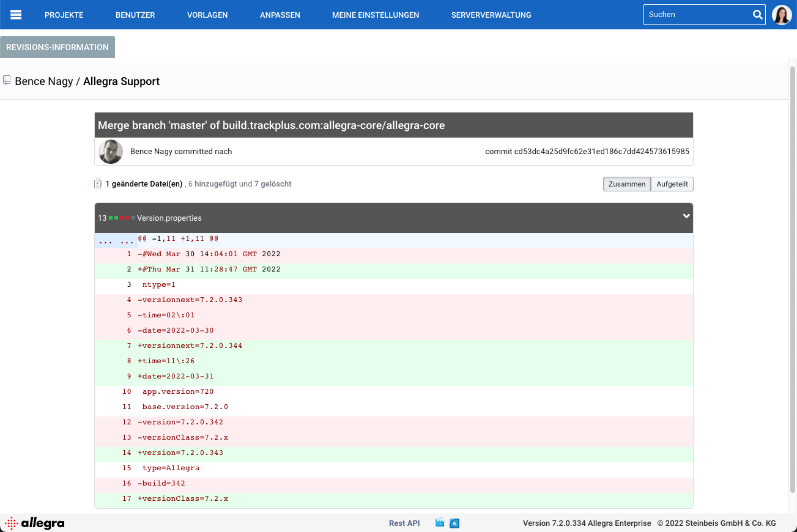Click the changed files document icon
This screenshot has width=797, height=532.
98,184
